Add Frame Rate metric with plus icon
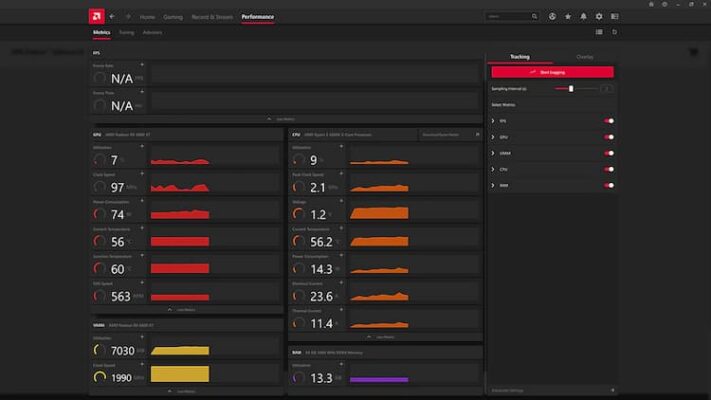 click(x=142, y=65)
